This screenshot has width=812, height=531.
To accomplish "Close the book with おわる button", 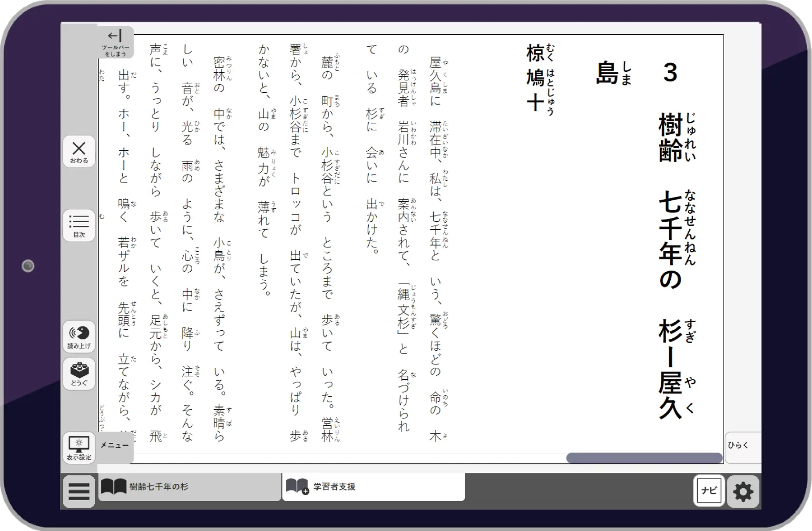I will click(x=79, y=151).
